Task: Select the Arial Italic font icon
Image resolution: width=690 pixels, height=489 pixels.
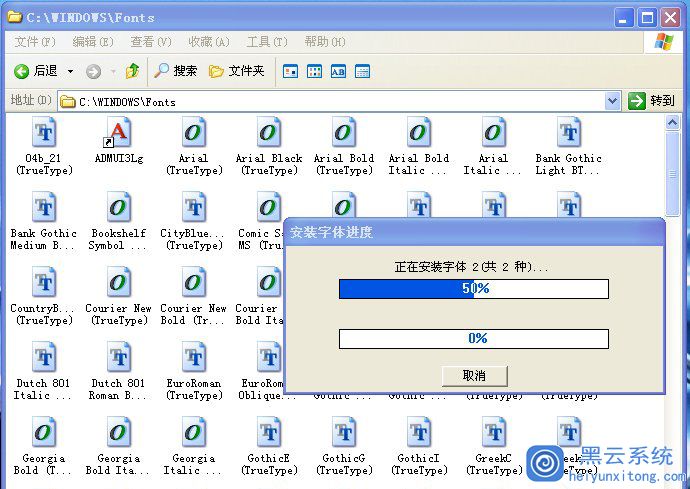Action: pos(493,132)
